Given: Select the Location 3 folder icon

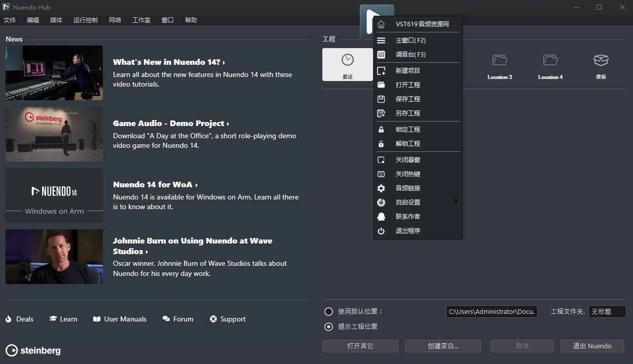Looking at the screenshot, I should click(500, 60).
